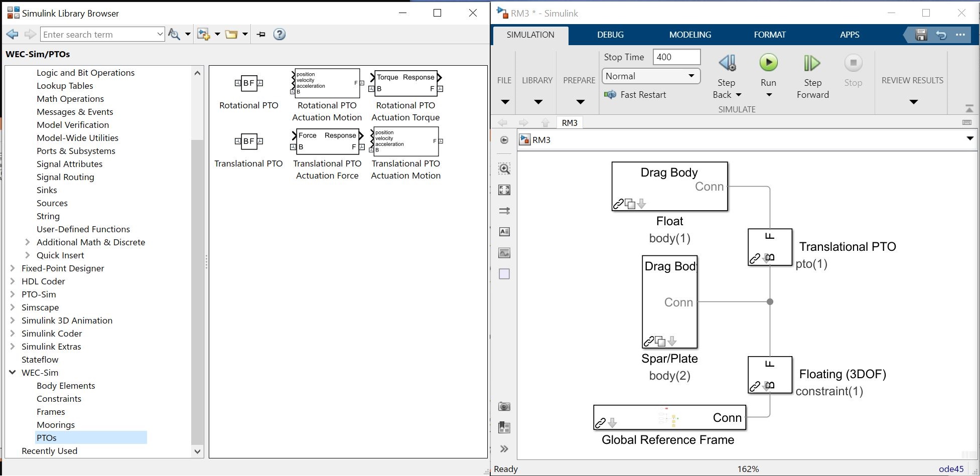980x476 pixels.
Task: Expand Additional Math & Discrete node
Action: [28, 242]
